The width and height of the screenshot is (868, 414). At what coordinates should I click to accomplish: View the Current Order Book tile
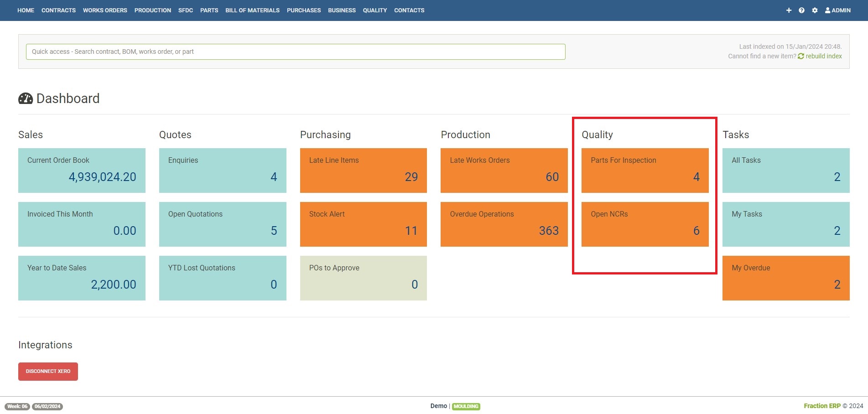pyautogui.click(x=82, y=171)
